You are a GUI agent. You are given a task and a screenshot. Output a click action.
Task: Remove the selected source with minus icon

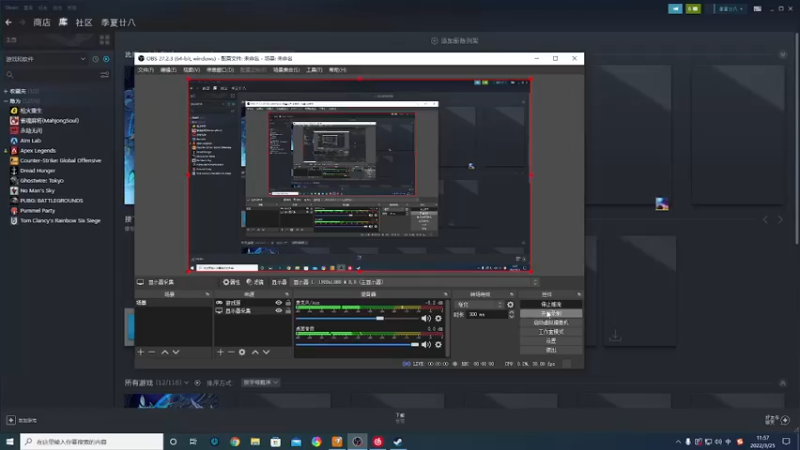231,352
